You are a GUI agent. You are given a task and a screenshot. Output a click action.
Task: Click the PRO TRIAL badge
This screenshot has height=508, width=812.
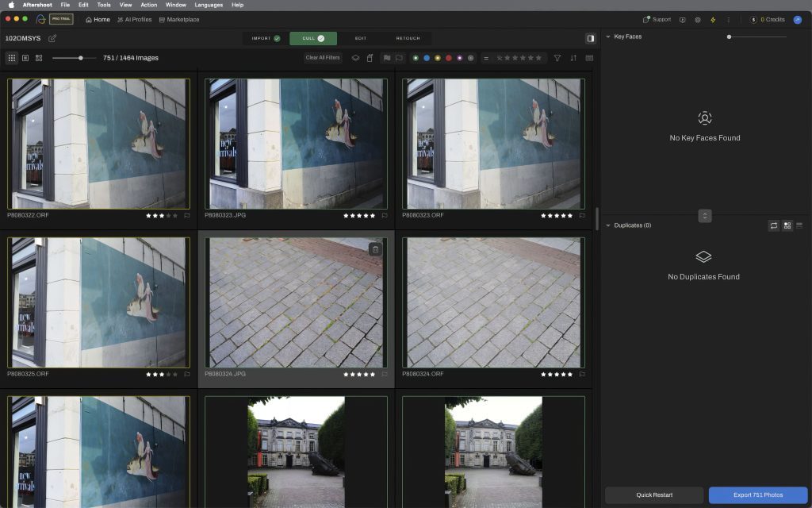point(61,19)
